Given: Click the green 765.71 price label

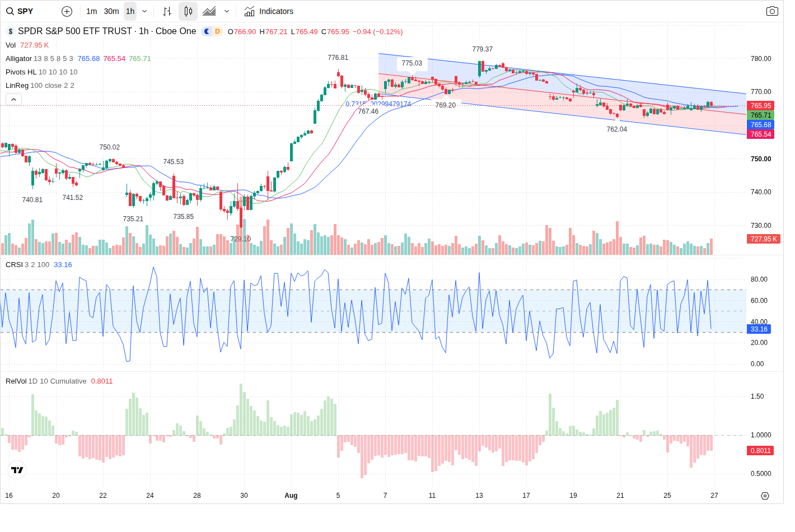Looking at the screenshot, I should [x=761, y=115].
